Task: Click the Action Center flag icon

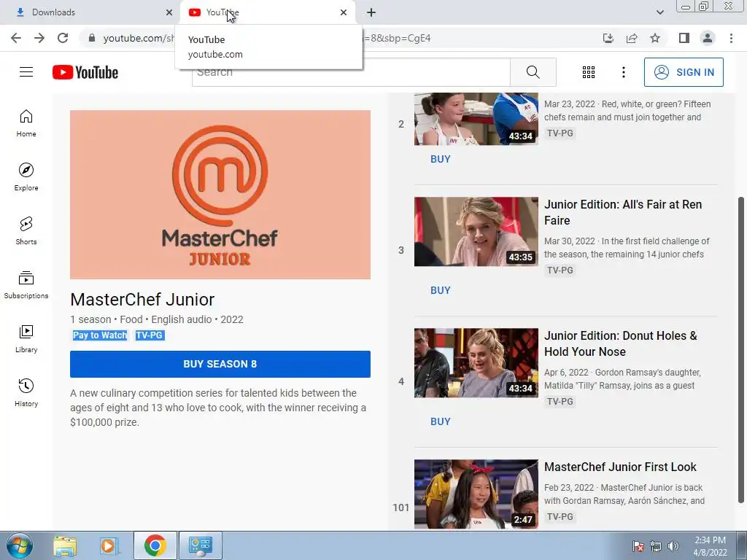Action: click(638, 546)
